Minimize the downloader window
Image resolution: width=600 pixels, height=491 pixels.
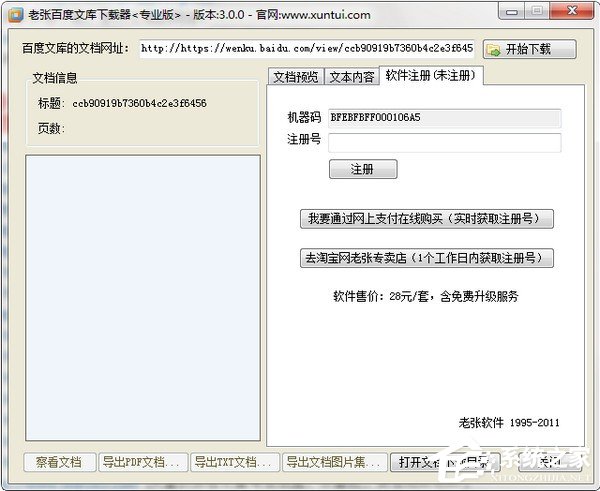(x=512, y=11)
